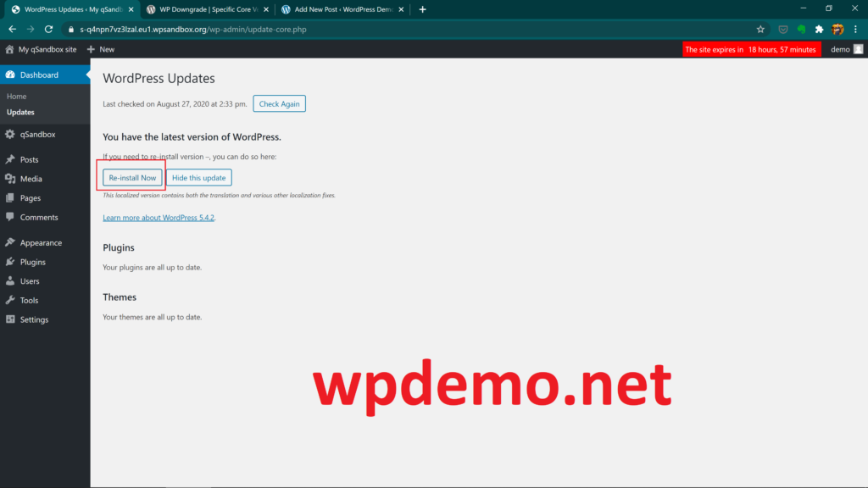Click the home icon for My qSandbox site
The width and height of the screenshot is (868, 488).
[9, 49]
